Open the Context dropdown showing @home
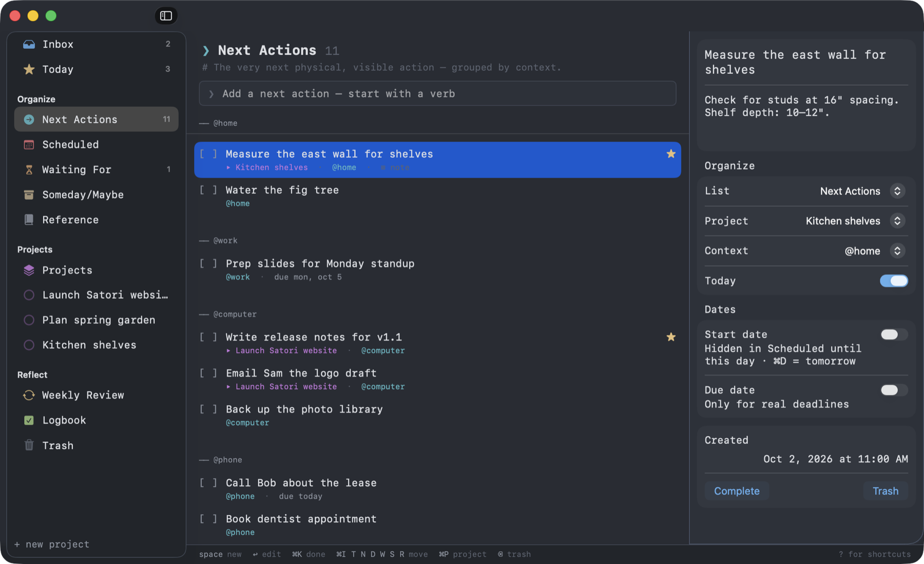The height and width of the screenshot is (564, 924). 875,251
